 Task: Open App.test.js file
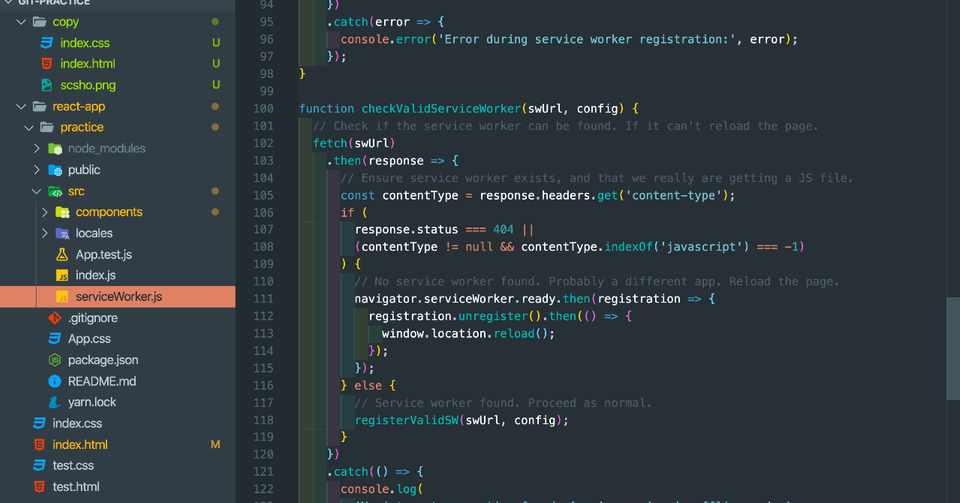(103, 255)
